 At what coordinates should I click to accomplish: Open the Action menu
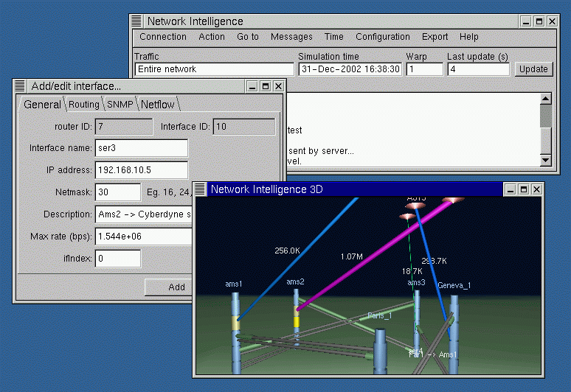coord(212,37)
